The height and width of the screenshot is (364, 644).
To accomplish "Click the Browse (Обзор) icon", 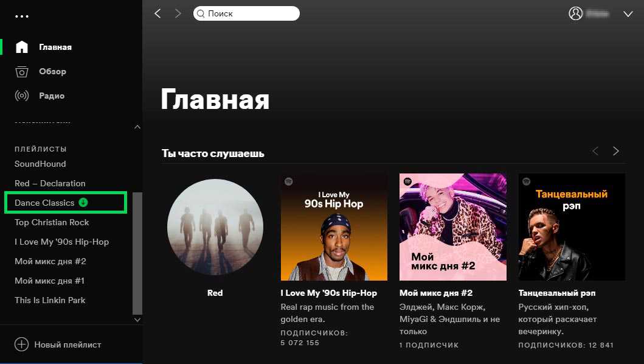I will [x=22, y=72].
